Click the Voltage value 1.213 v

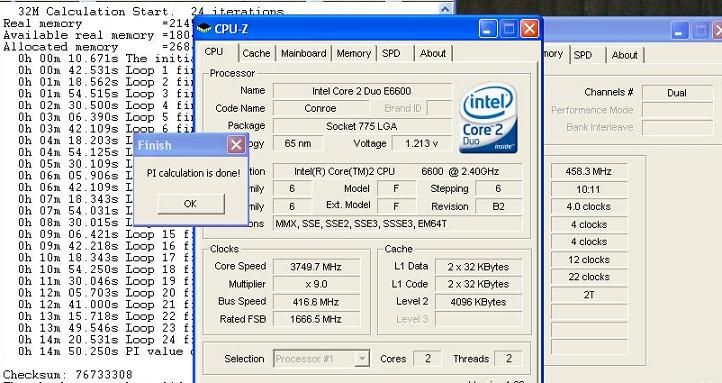421,143
